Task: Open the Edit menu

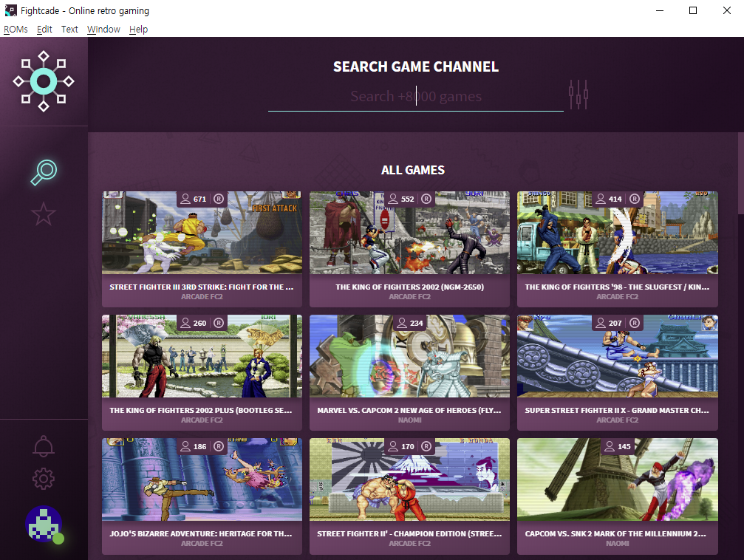Action: point(44,30)
